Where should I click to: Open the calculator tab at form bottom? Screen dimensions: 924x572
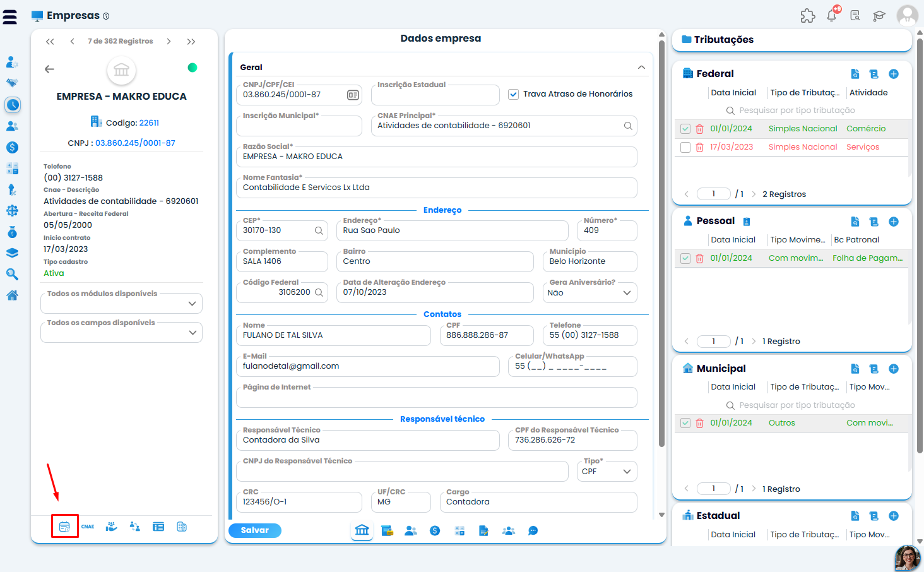[x=459, y=531]
